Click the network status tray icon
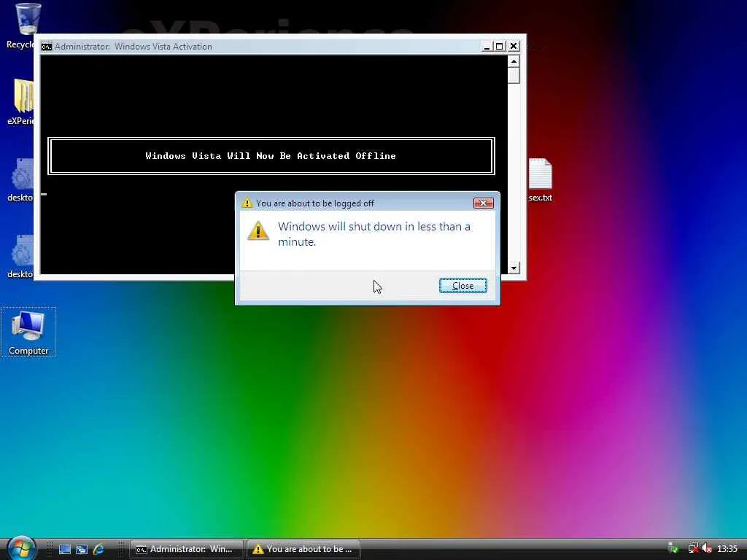This screenshot has height=560, width=747. 693,548
